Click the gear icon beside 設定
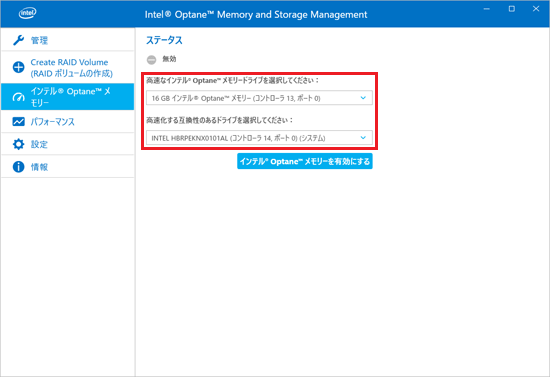The height and width of the screenshot is (377, 550). pos(19,144)
